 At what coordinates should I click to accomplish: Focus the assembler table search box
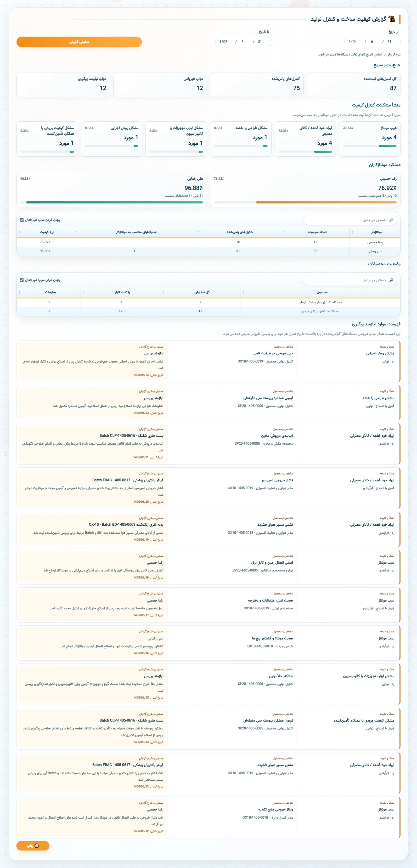(350, 220)
